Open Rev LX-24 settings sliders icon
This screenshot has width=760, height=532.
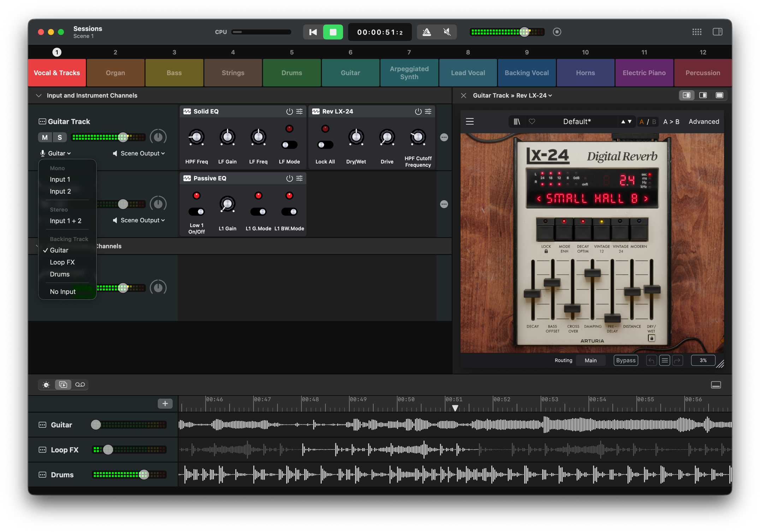428,112
